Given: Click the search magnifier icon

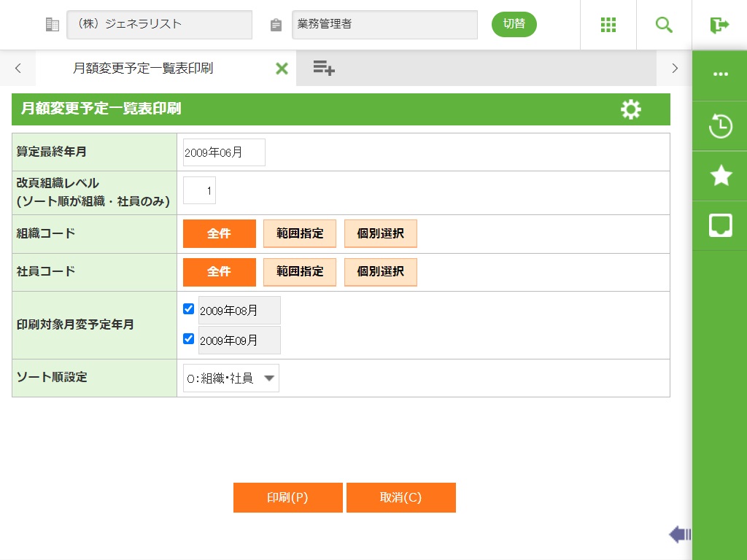Looking at the screenshot, I should click(x=664, y=25).
